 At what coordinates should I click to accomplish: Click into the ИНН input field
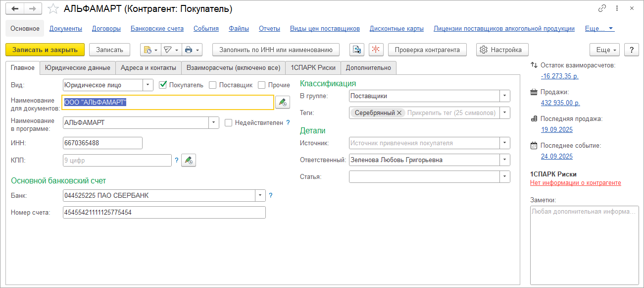click(102, 143)
